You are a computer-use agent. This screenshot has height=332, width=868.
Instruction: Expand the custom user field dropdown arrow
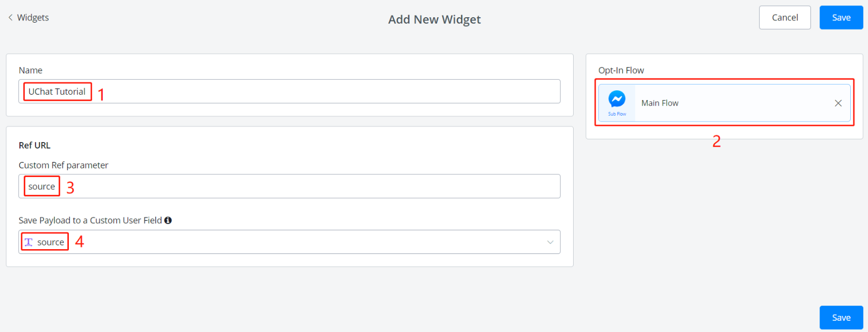point(550,242)
